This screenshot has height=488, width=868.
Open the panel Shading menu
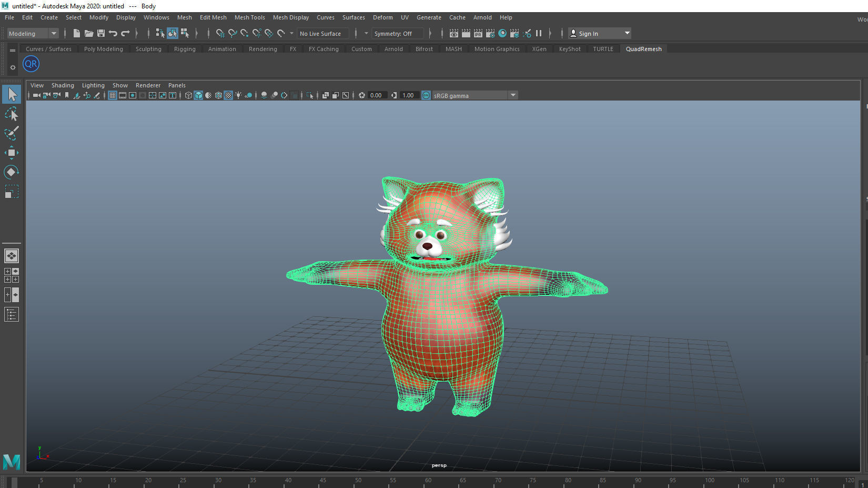(x=63, y=85)
